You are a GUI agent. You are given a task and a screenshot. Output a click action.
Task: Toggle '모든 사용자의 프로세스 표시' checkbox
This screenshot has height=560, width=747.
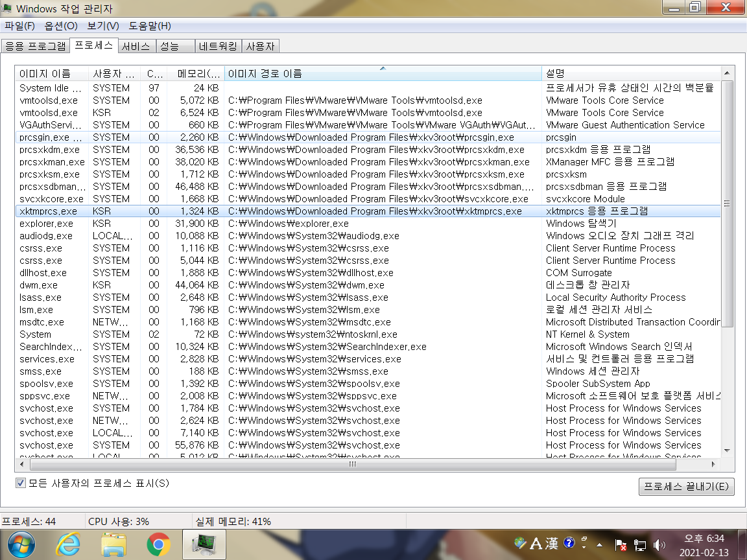[x=21, y=484]
